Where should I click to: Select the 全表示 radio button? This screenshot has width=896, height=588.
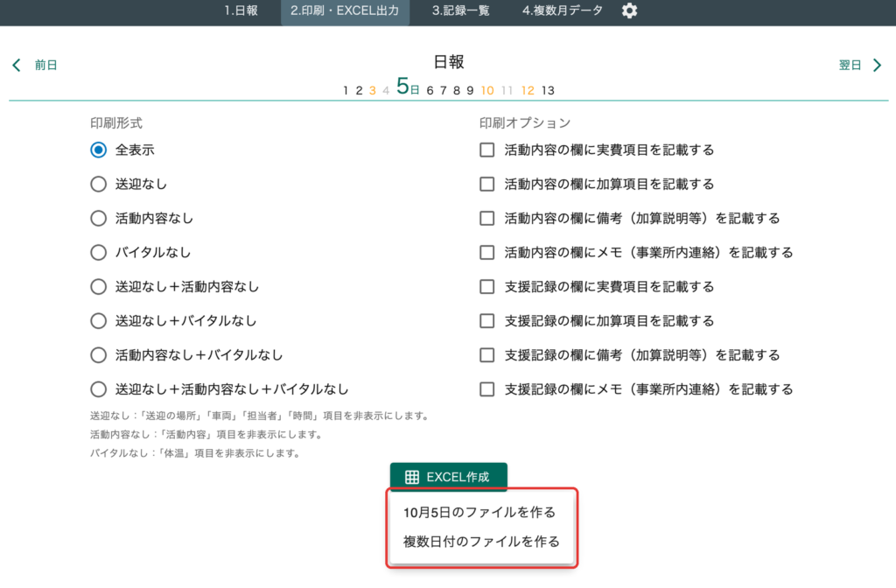click(x=98, y=150)
